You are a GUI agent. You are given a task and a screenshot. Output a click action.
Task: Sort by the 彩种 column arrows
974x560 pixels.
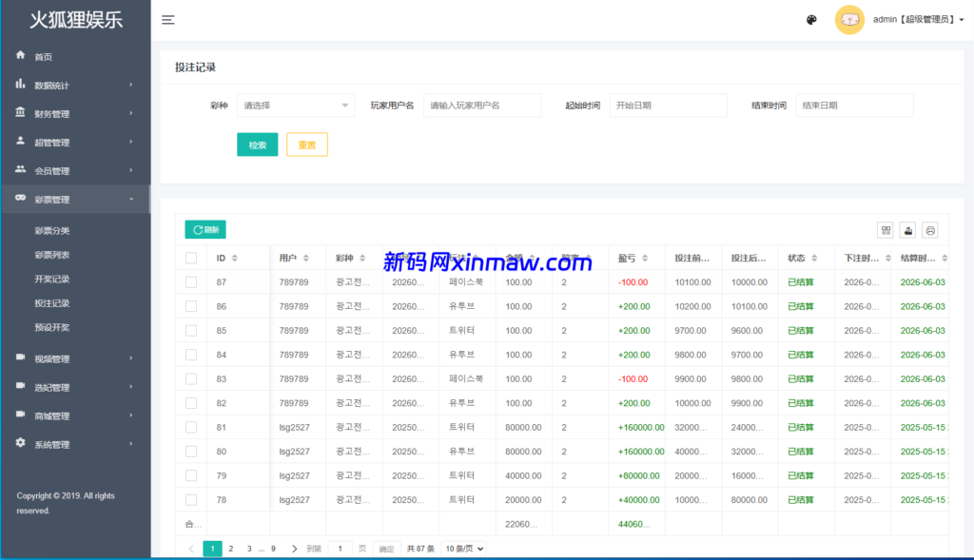point(362,259)
